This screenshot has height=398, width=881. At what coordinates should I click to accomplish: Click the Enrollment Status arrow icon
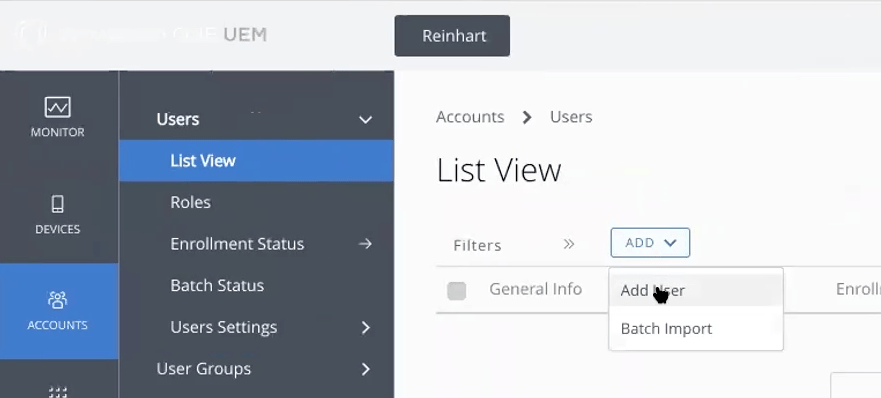click(365, 243)
